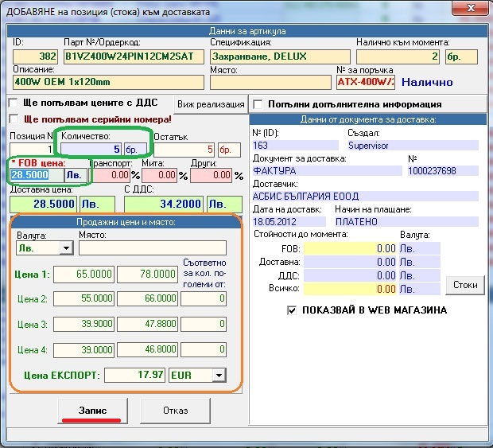Viewport: 493px width, 448px height.
Task: Click delivery date 18.05.2012
Action: pyautogui.click(x=289, y=222)
